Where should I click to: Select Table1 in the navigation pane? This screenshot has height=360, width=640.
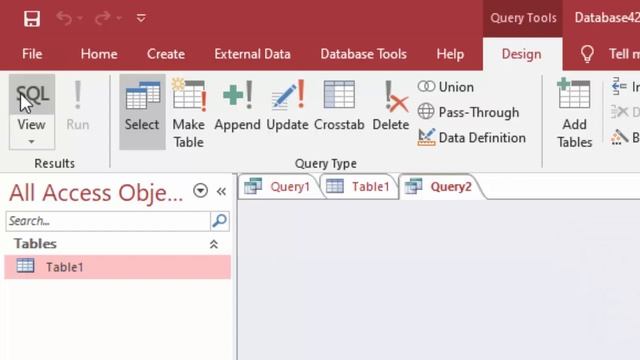point(118,267)
